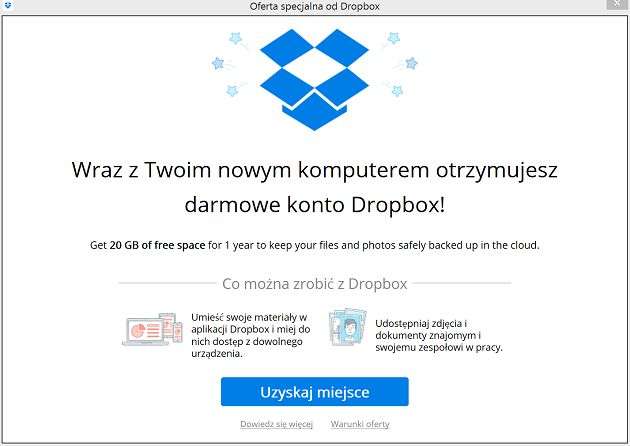This screenshot has height=446, width=630.
Task: Click the Uzyskaj miejsce button
Action: (x=315, y=392)
